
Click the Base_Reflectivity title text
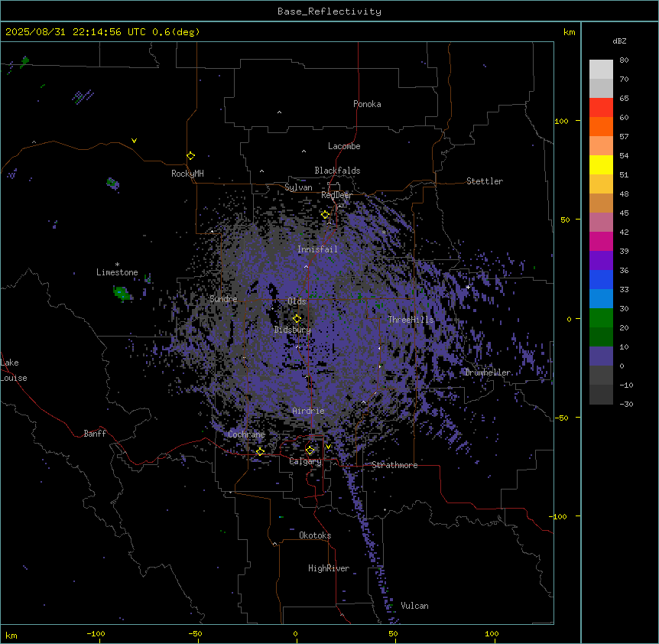point(329,11)
